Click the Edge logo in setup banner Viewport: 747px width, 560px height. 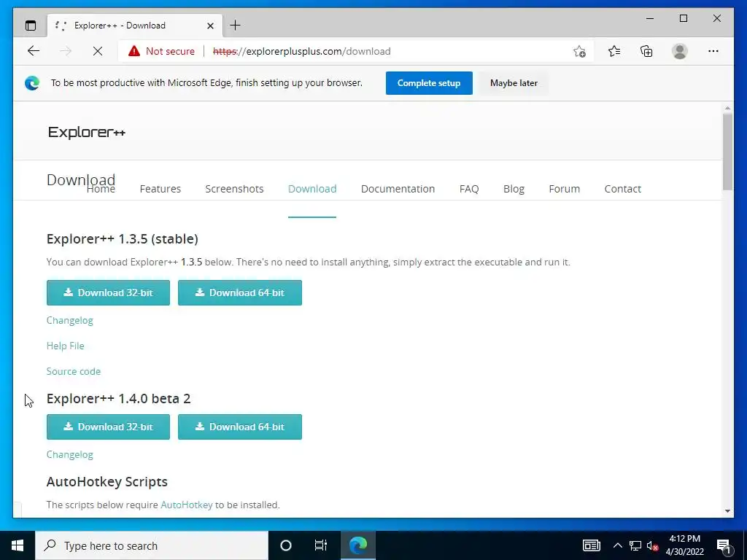32,83
